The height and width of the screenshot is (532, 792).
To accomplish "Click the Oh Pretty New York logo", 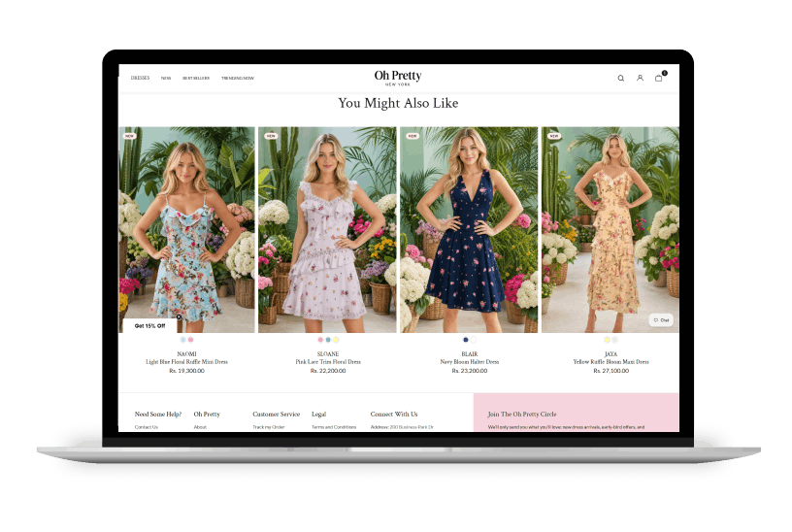I will coord(398,78).
